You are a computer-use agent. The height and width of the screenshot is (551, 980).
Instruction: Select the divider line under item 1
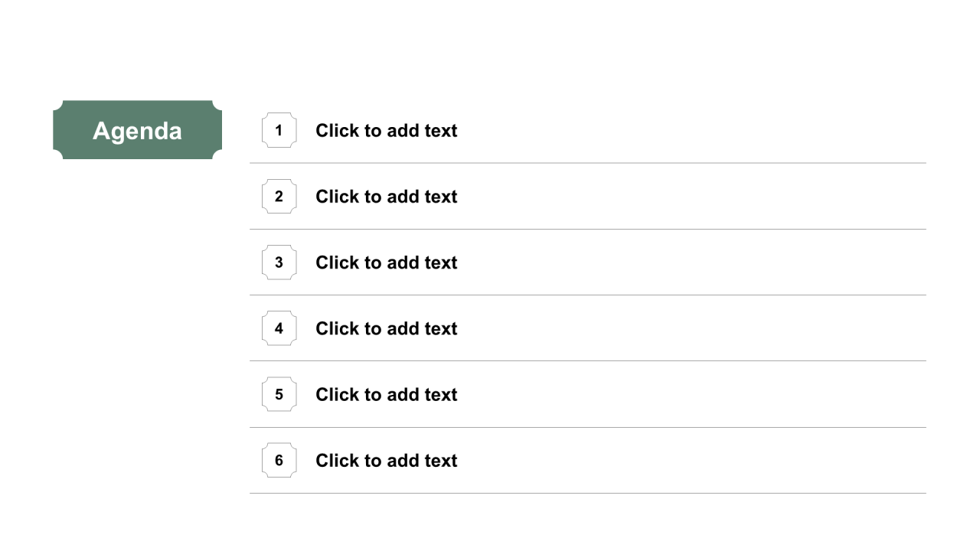point(587,163)
